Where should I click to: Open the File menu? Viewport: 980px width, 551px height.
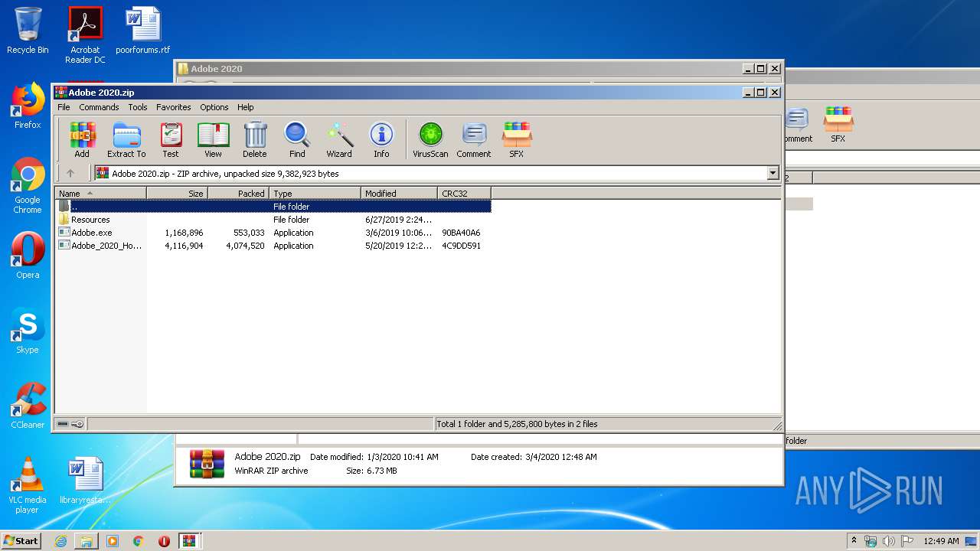(x=64, y=107)
